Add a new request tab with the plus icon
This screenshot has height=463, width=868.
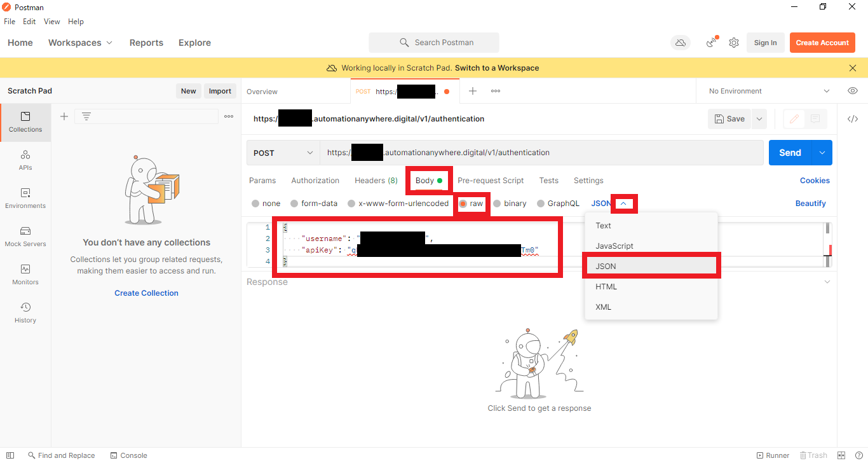473,91
